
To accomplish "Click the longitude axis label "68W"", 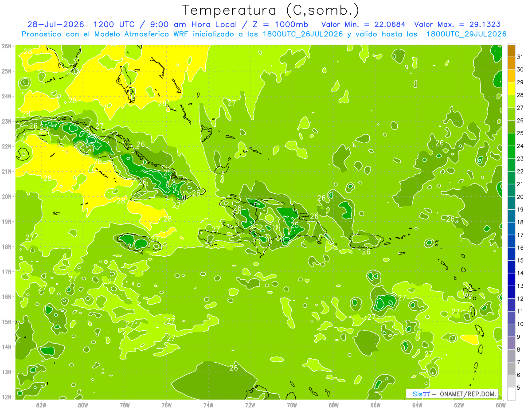I will 333,405.
